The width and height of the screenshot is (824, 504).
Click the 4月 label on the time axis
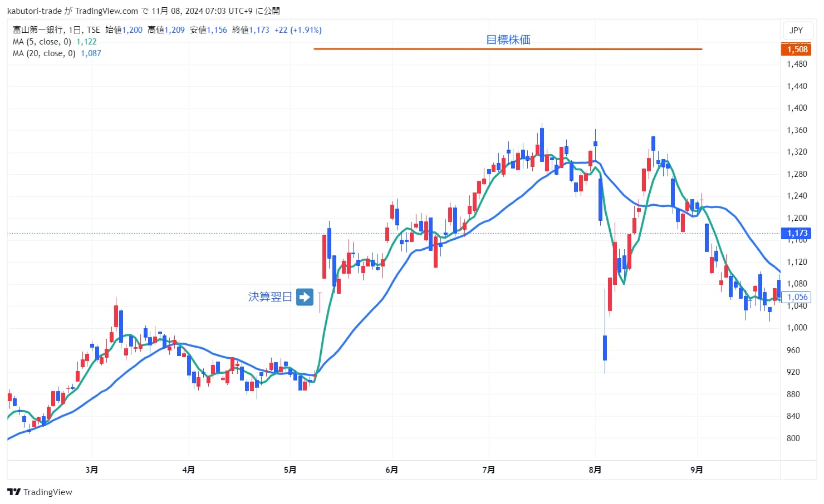point(189,470)
